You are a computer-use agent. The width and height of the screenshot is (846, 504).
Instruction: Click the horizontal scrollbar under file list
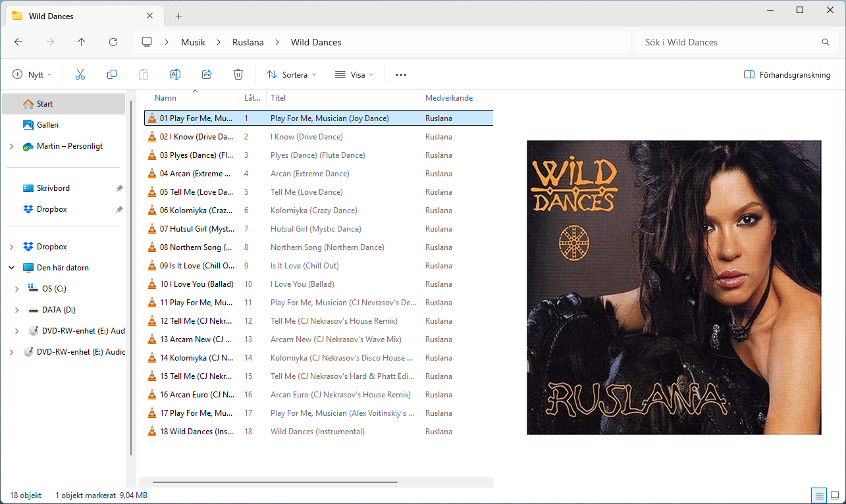click(x=275, y=482)
